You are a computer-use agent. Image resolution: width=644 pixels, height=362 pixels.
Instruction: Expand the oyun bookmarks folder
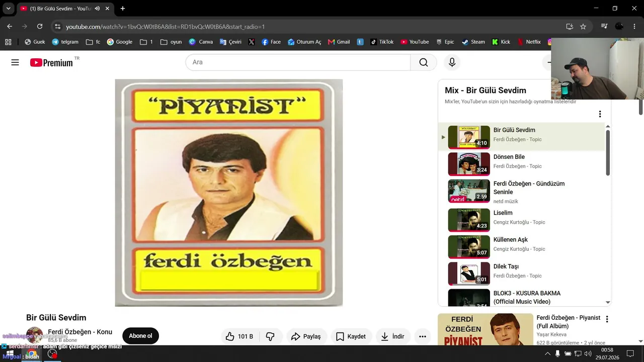[171, 42]
